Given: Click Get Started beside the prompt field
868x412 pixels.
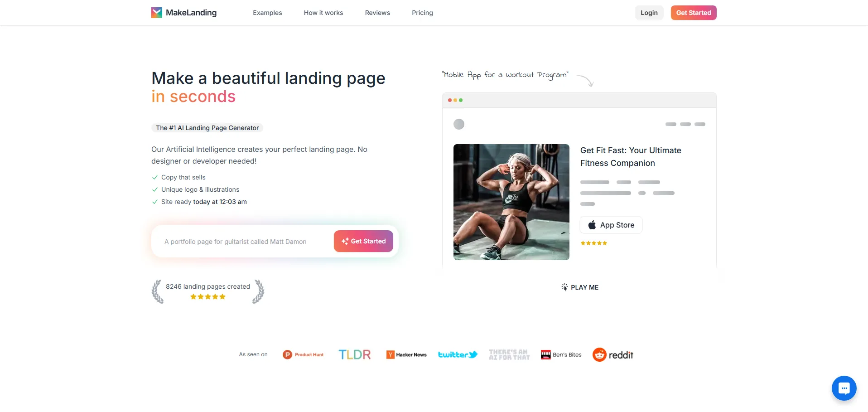Looking at the screenshot, I should 363,241.
